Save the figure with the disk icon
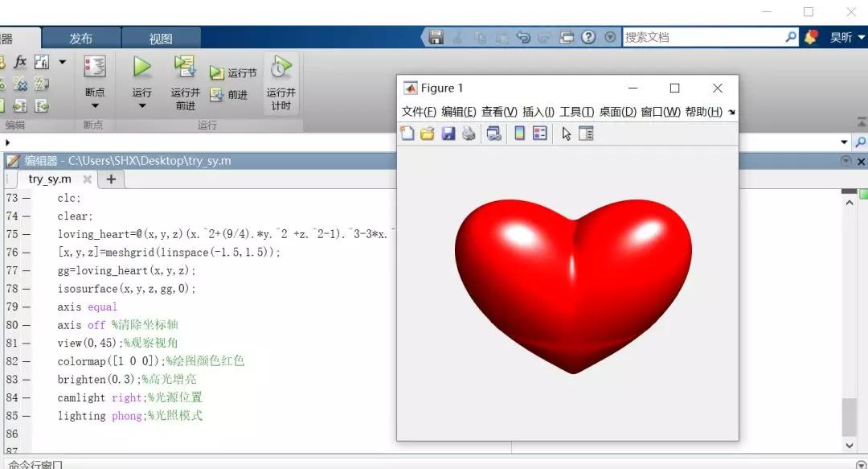 pos(448,133)
